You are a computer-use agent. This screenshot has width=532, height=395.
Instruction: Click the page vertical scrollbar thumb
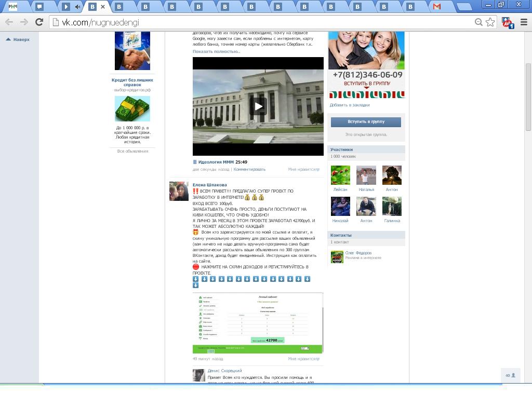tap(528, 97)
